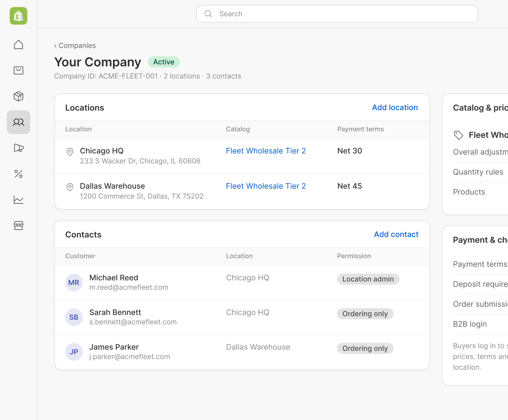Click the Shopify logo icon
This screenshot has height=420, width=508.
[x=19, y=16]
